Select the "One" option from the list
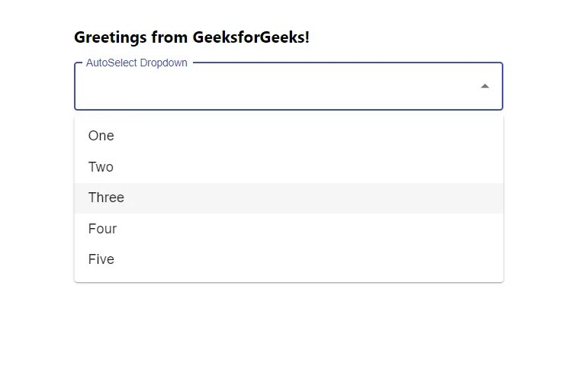Screen dimensions: 588x373 [x=101, y=136]
